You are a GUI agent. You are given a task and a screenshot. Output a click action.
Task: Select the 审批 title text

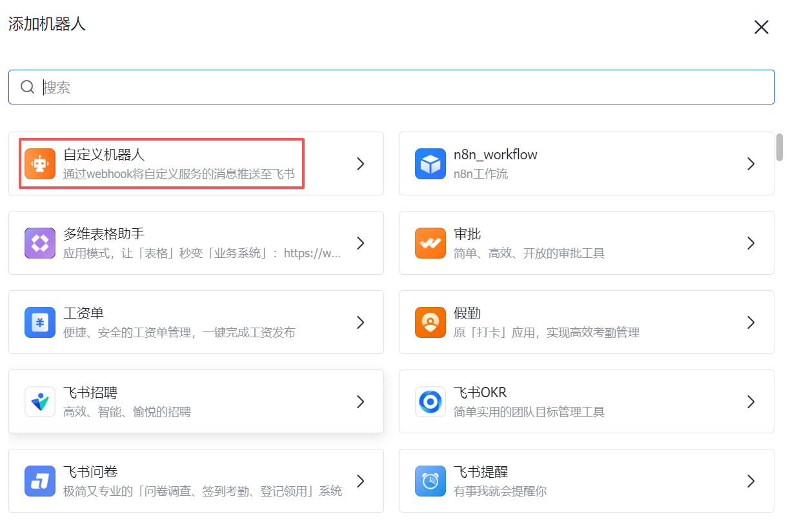tap(467, 234)
